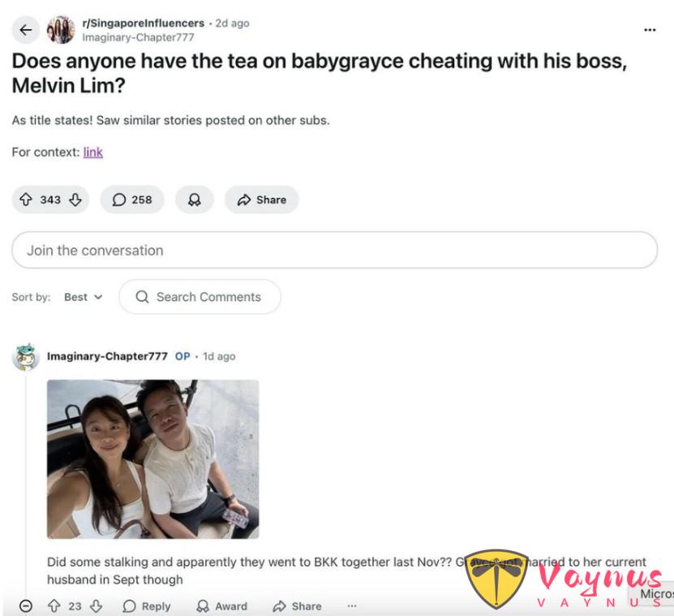
Task: Give an award to the post
Action: point(195,200)
